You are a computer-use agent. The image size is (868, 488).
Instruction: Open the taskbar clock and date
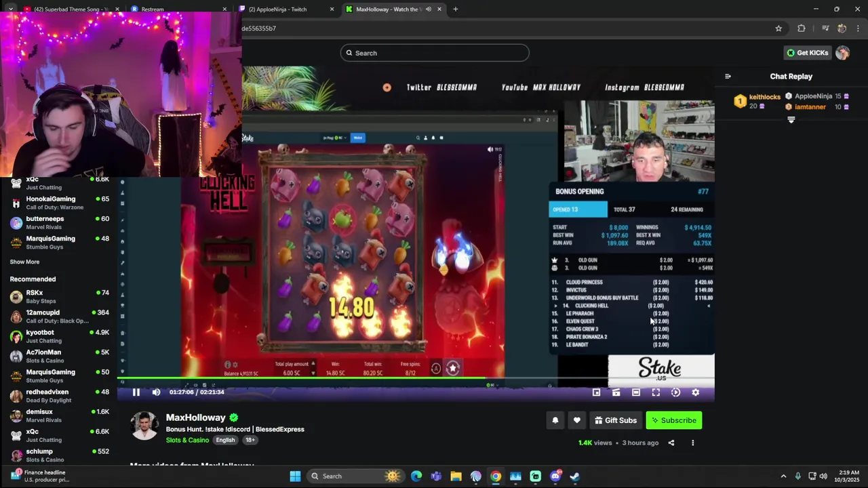click(848, 476)
